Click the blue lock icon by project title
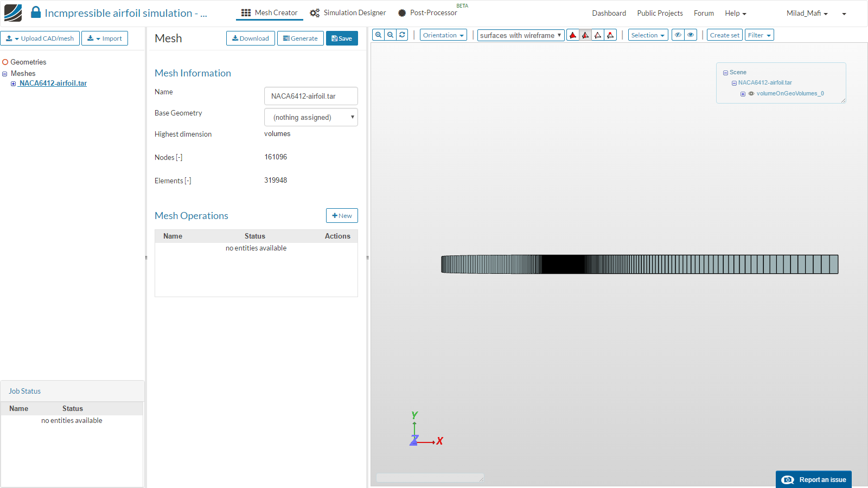 [36, 12]
